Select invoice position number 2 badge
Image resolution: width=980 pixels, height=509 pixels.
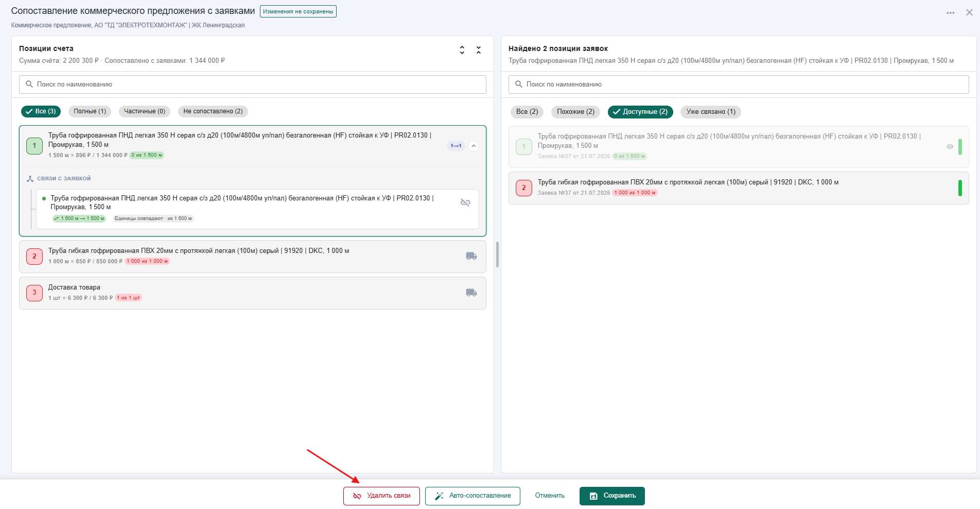(34, 256)
